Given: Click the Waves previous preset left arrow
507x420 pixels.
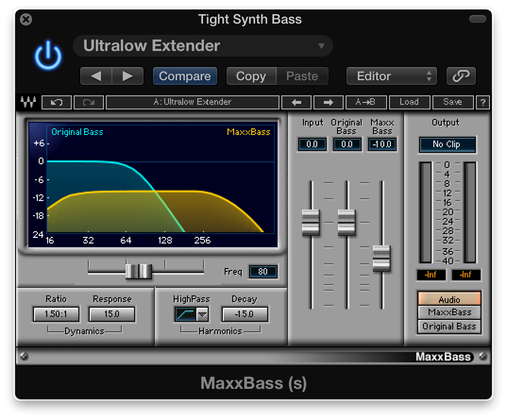Looking at the screenshot, I should coord(296,102).
